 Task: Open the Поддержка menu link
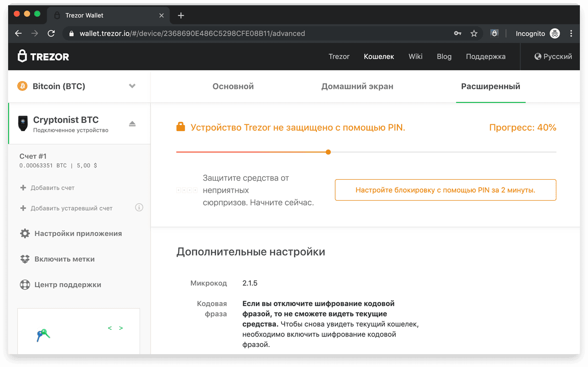tap(486, 56)
